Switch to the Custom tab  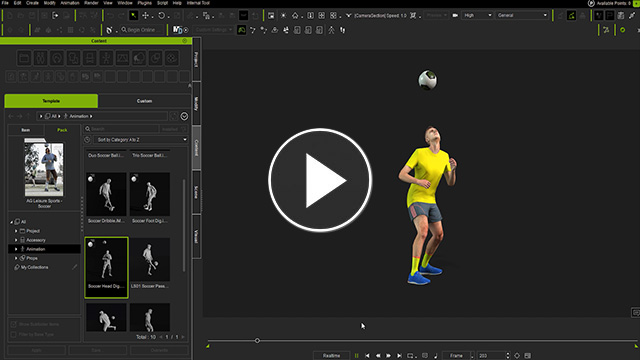pyautogui.click(x=144, y=101)
